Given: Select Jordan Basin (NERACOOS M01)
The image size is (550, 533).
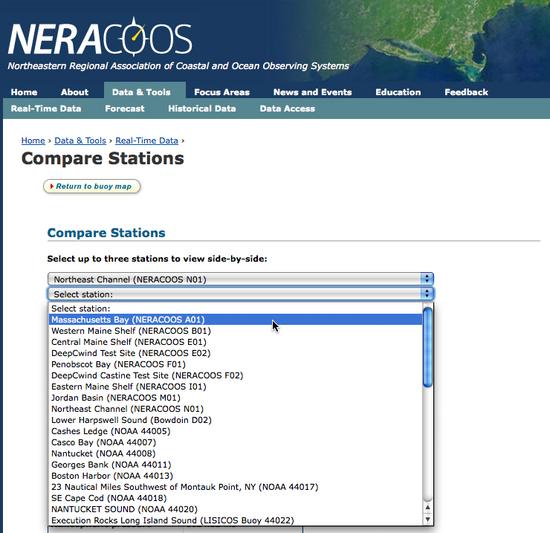Looking at the screenshot, I should [x=235, y=398].
